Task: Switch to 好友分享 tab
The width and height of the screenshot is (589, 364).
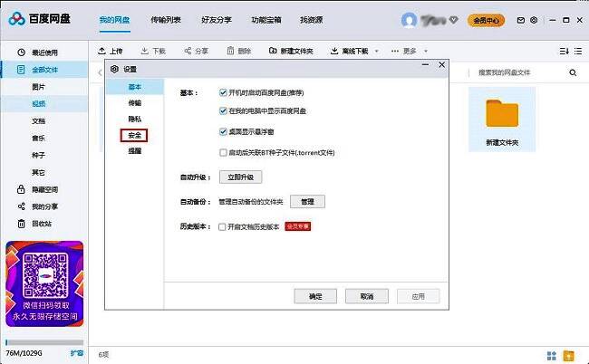Action: 217,20
